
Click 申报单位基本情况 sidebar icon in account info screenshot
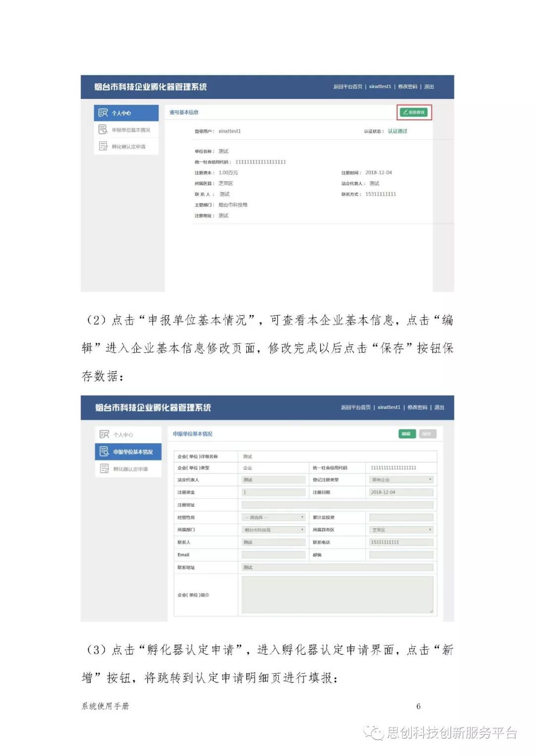tap(103, 130)
